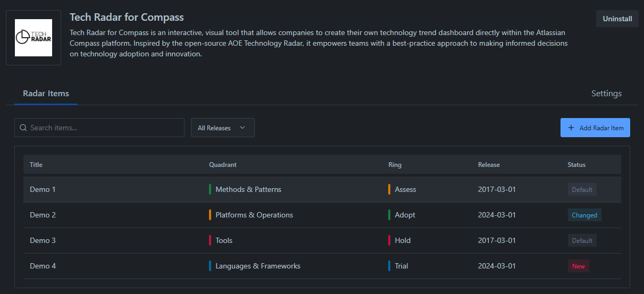Viewport: 644px width, 294px height.
Task: Click the Changed status badge
Action: point(584,215)
